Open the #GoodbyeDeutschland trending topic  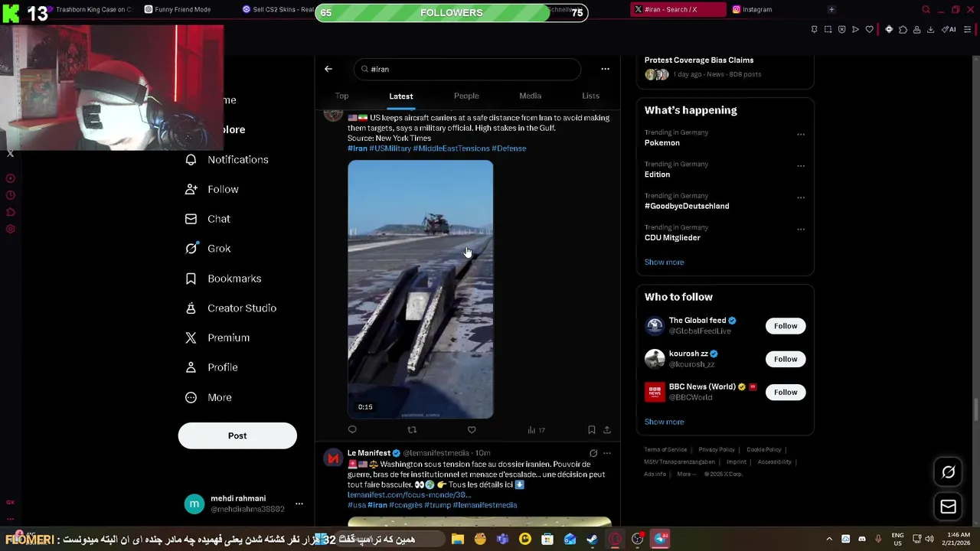coord(687,206)
